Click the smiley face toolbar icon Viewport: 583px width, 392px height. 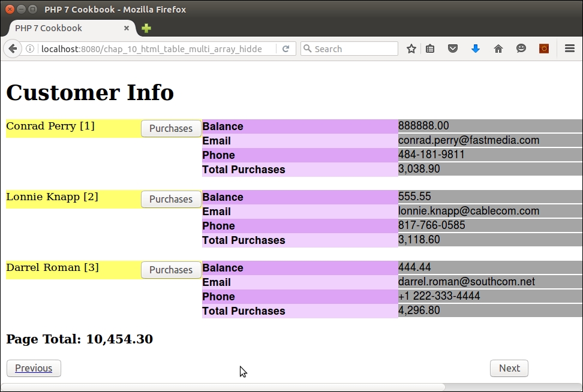pos(521,49)
